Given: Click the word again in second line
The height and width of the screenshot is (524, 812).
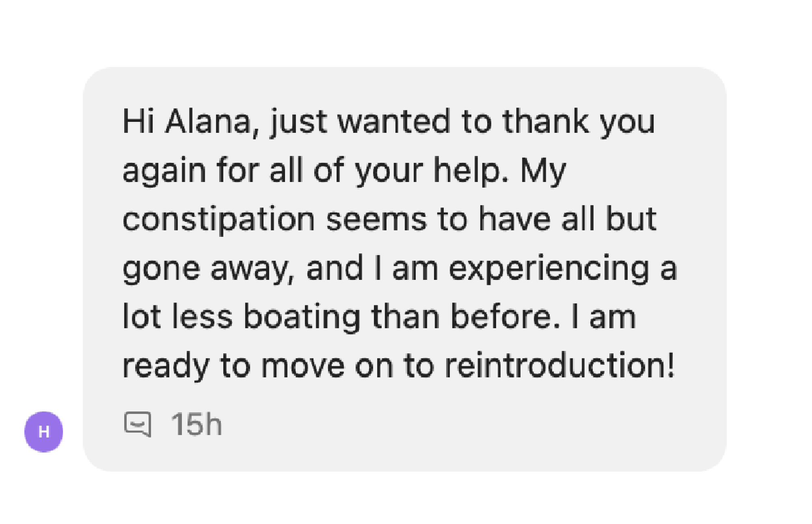Looking at the screenshot, I should (164, 171).
